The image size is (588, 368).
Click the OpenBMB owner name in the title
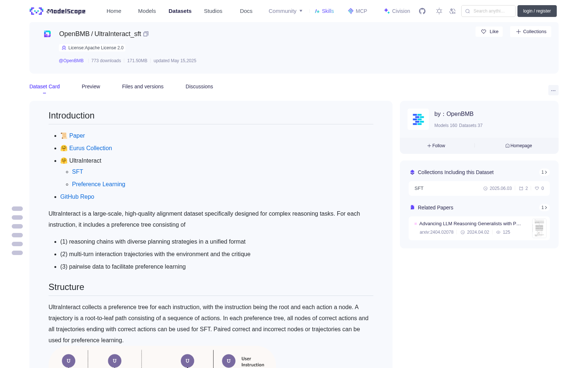click(74, 34)
